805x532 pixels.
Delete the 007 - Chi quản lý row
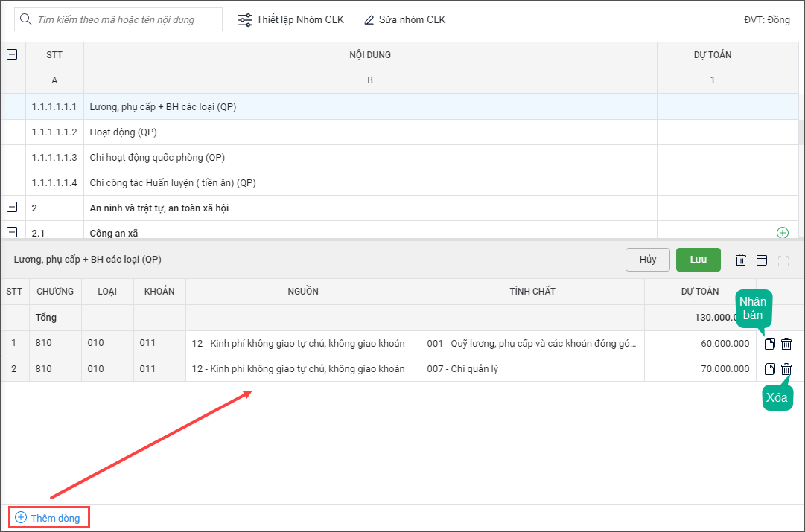click(x=786, y=369)
